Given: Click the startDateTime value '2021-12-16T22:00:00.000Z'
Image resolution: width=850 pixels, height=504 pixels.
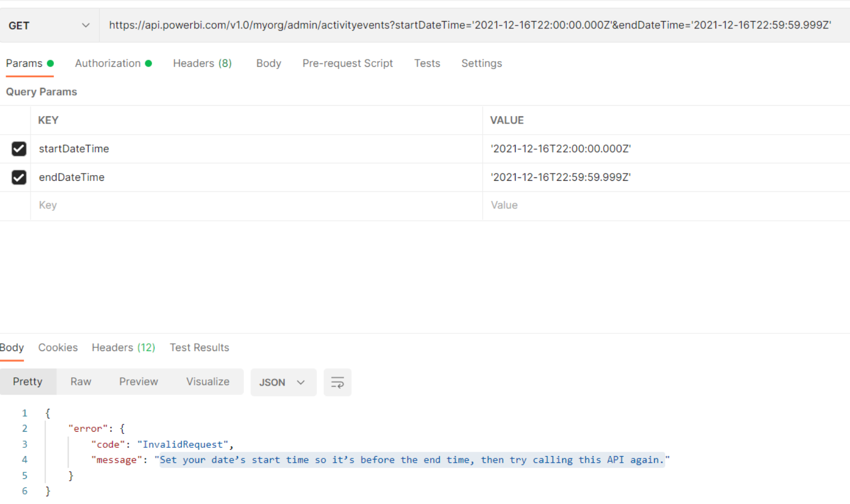Looking at the screenshot, I should (561, 149).
